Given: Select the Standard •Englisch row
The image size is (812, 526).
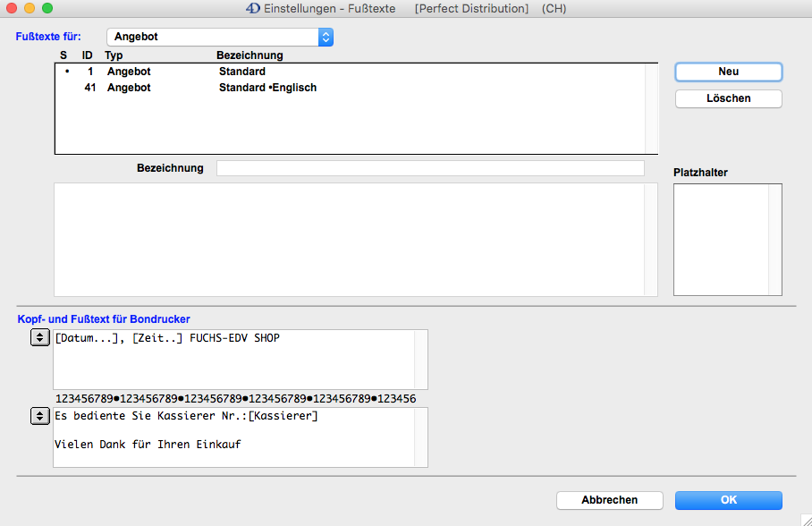Looking at the screenshot, I should pyautogui.click(x=267, y=88).
